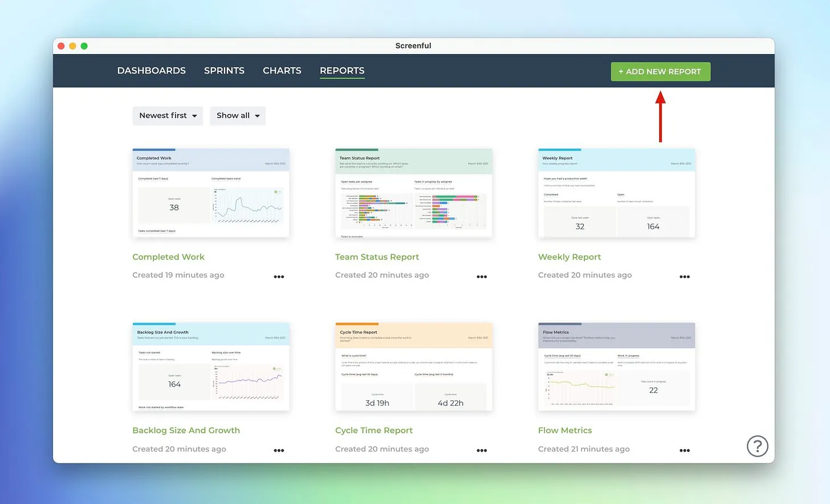Switch to the Sprints tab
This screenshot has height=504, width=830.
click(x=224, y=71)
